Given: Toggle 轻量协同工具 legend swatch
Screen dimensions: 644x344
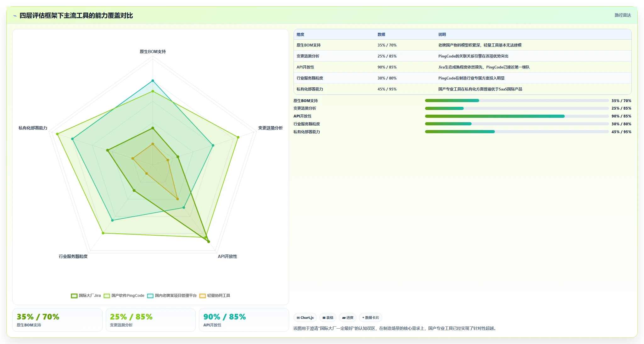Looking at the screenshot, I should tap(203, 296).
